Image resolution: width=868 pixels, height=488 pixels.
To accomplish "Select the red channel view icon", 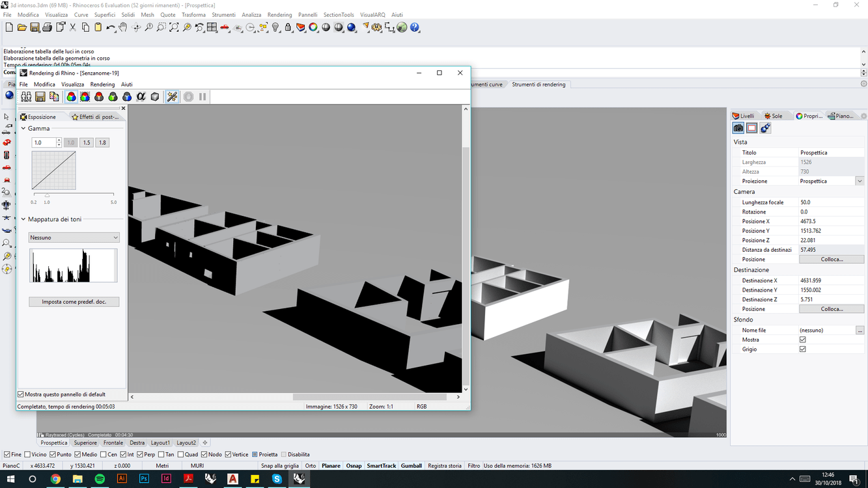I will [x=99, y=97].
